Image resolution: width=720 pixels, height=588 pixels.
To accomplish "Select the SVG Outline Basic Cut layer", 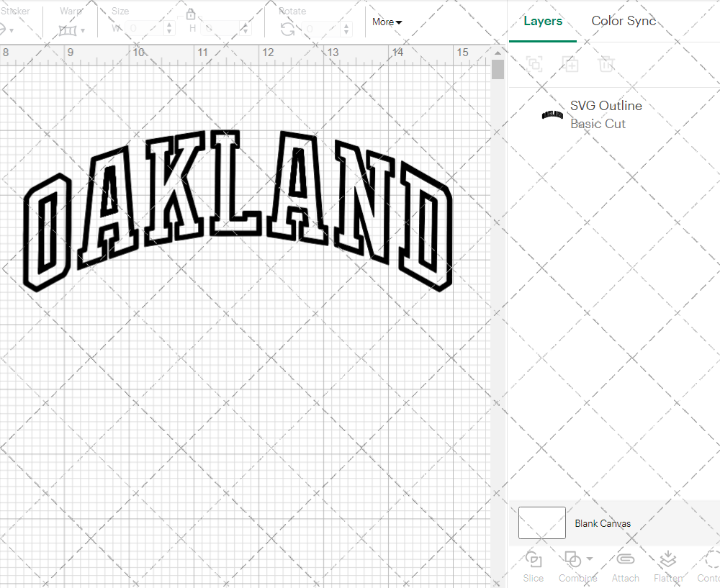I will pos(606,114).
